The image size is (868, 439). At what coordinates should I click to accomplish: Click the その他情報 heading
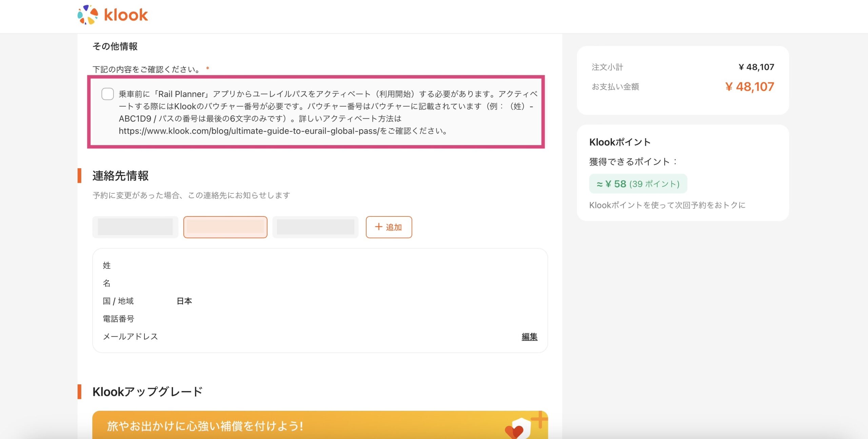tap(115, 46)
